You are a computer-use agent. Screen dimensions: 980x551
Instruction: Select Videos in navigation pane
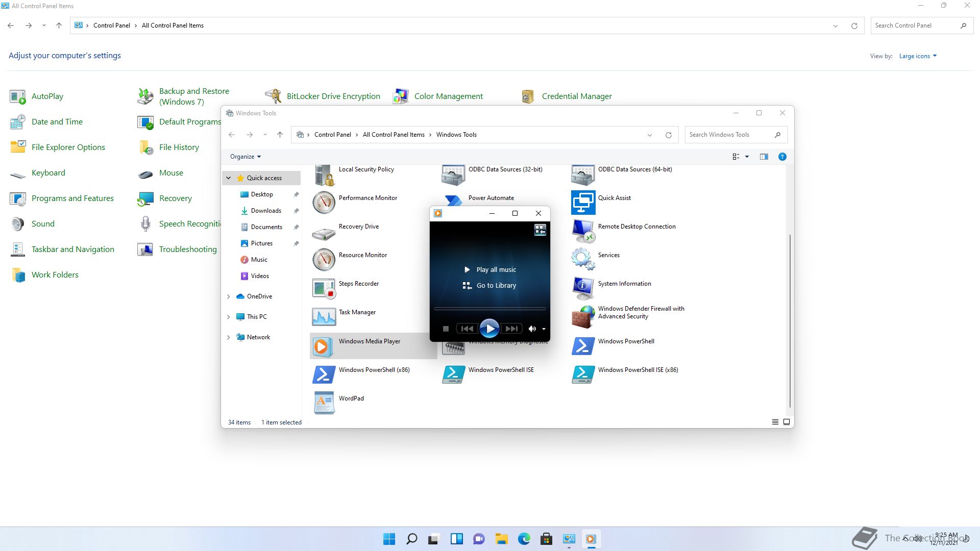[260, 276]
